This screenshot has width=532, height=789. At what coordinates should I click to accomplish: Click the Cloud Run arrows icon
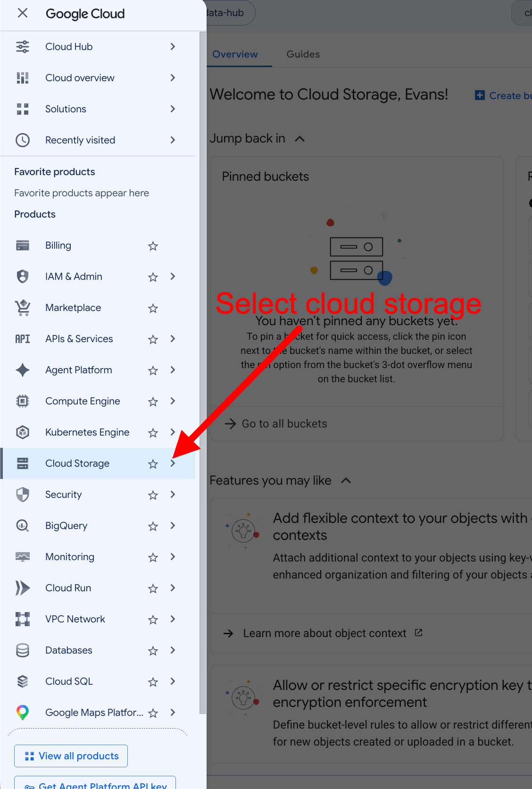pyautogui.click(x=23, y=588)
